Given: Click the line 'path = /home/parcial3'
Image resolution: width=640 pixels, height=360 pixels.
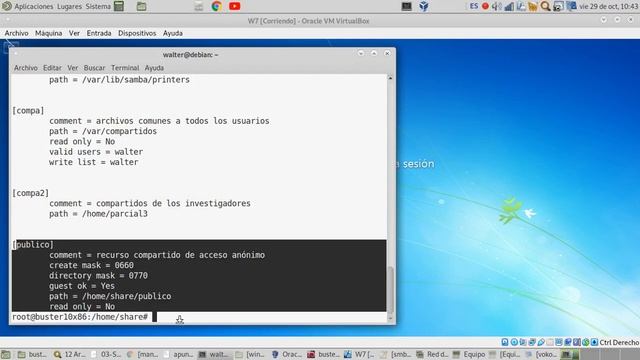Looking at the screenshot, I should 98,213.
